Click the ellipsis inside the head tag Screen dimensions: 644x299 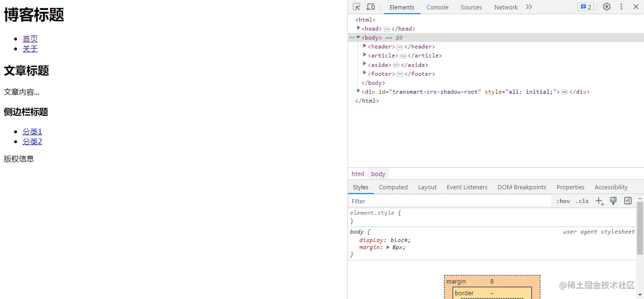[x=387, y=29]
